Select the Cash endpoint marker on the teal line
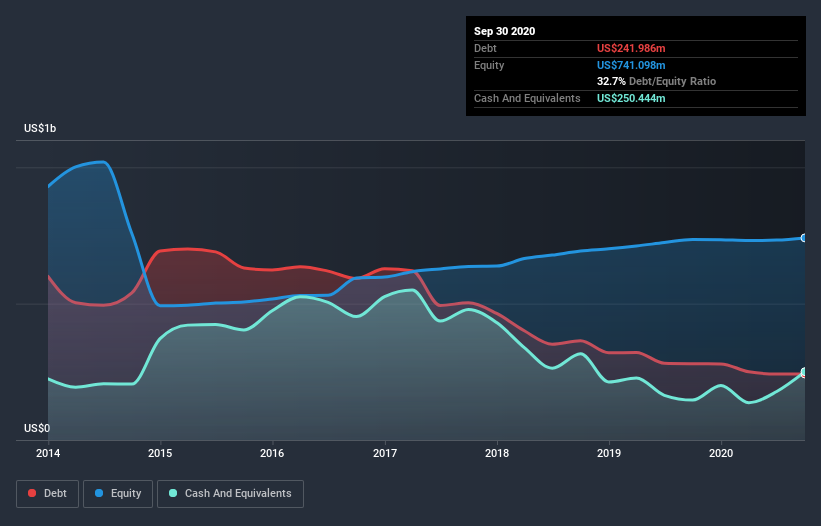The width and height of the screenshot is (821, 526). 804,372
